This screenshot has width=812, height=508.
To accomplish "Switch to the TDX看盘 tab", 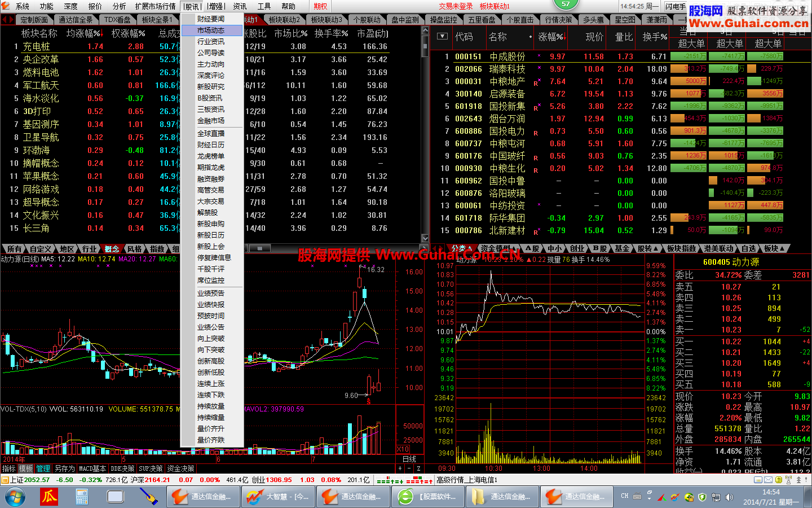I will (117, 20).
